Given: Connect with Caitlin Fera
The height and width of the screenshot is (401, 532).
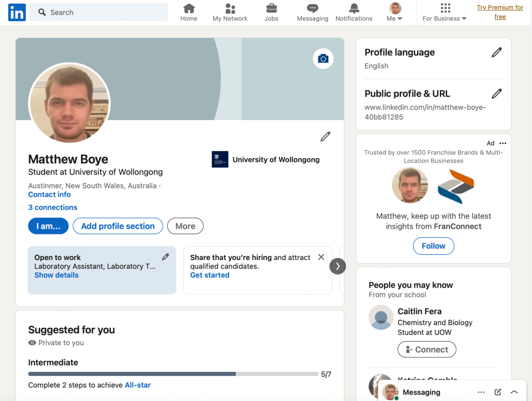Looking at the screenshot, I should tap(427, 350).
